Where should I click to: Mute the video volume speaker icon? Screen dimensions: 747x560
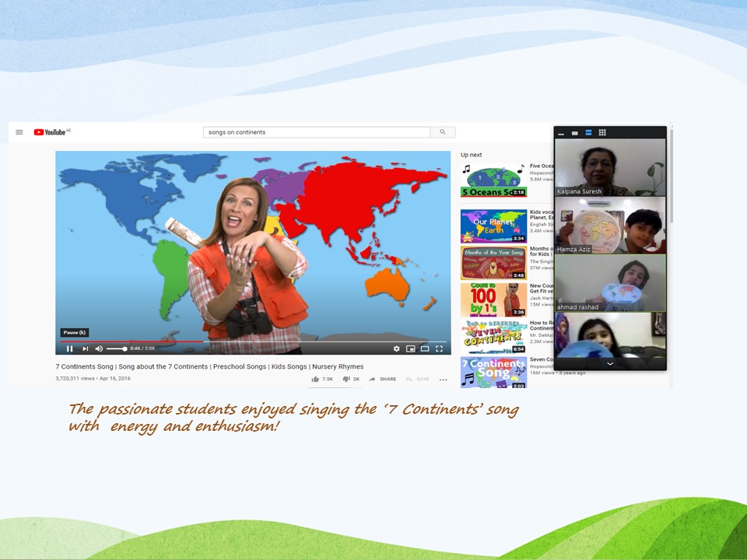99,348
